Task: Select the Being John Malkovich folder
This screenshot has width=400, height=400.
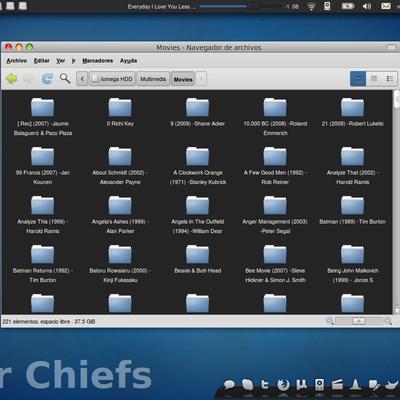Action: click(x=353, y=264)
